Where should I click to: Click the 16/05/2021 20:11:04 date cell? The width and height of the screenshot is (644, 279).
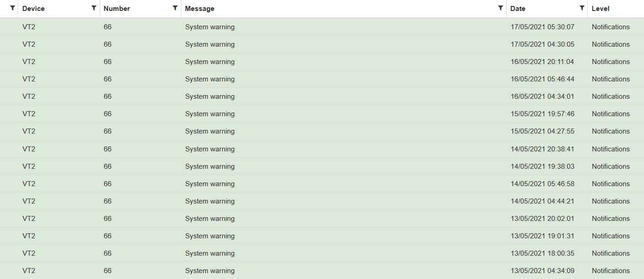(542, 62)
